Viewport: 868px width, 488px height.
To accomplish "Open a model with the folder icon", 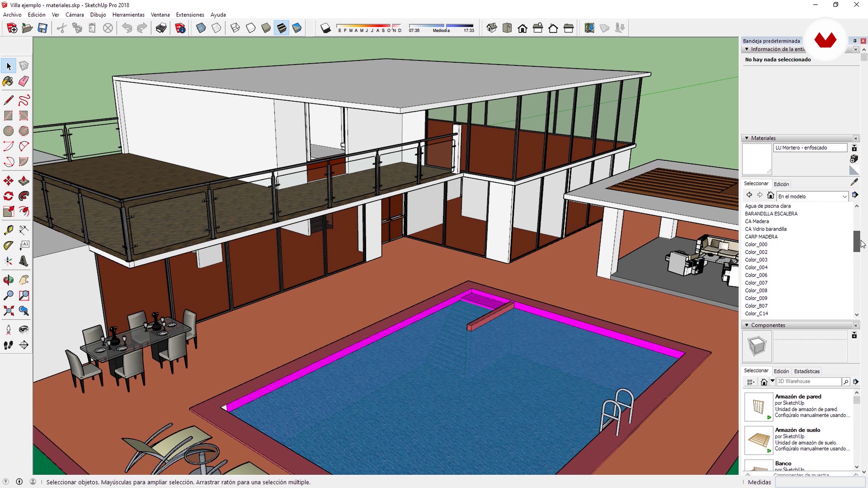I will pyautogui.click(x=27, y=28).
